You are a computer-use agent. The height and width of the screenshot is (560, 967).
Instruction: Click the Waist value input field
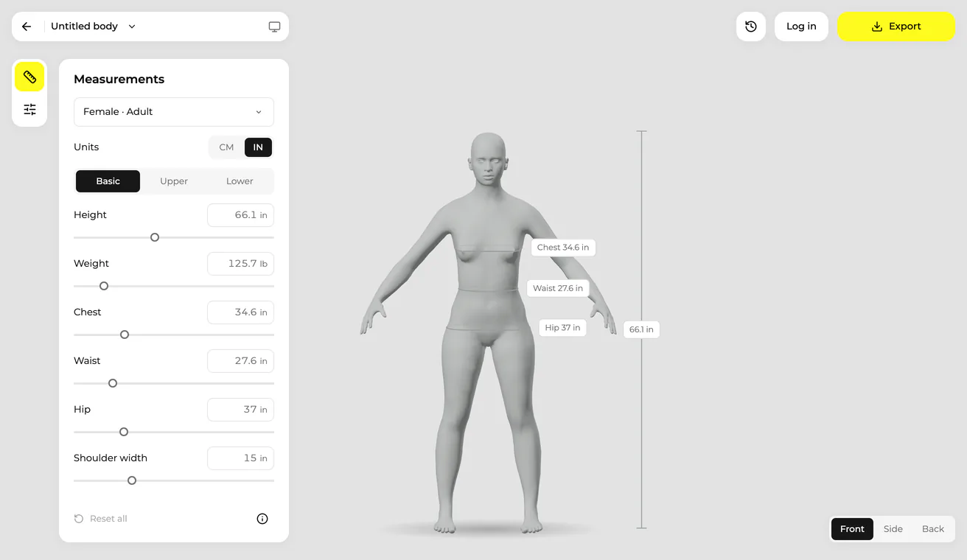(x=240, y=361)
